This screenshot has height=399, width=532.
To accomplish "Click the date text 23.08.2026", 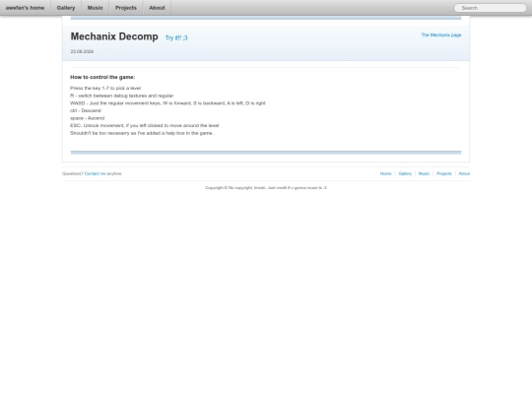I will [82, 51].
